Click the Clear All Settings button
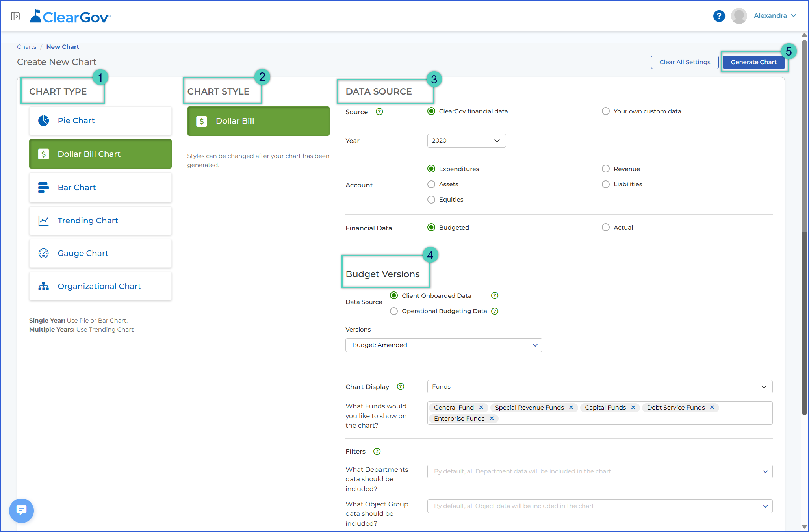 click(685, 62)
